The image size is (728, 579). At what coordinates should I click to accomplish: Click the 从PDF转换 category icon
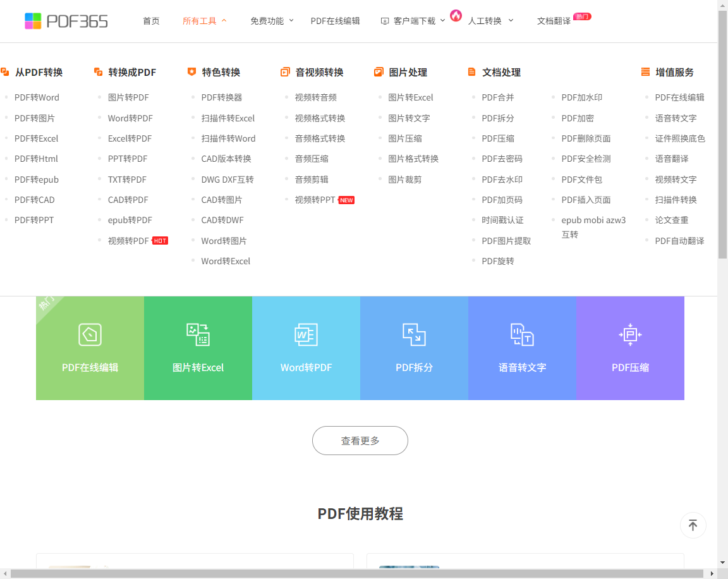tap(5, 72)
